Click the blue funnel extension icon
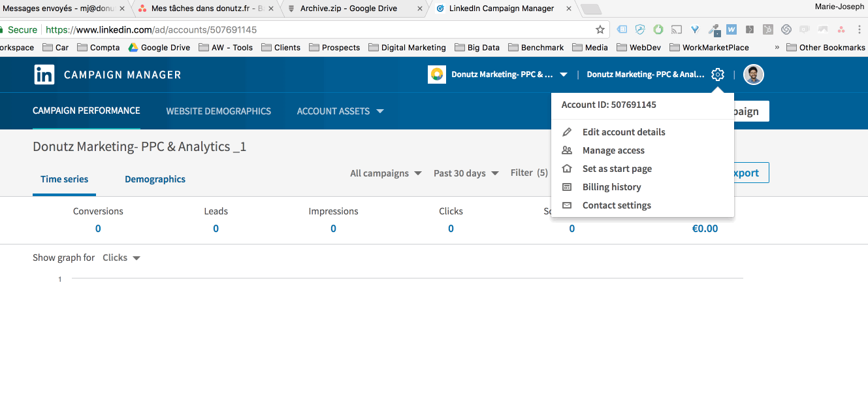This screenshot has width=868, height=404. point(695,29)
